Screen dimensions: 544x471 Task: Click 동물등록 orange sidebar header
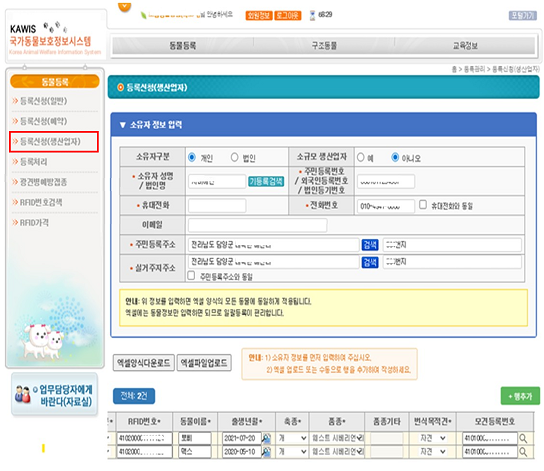55,82
